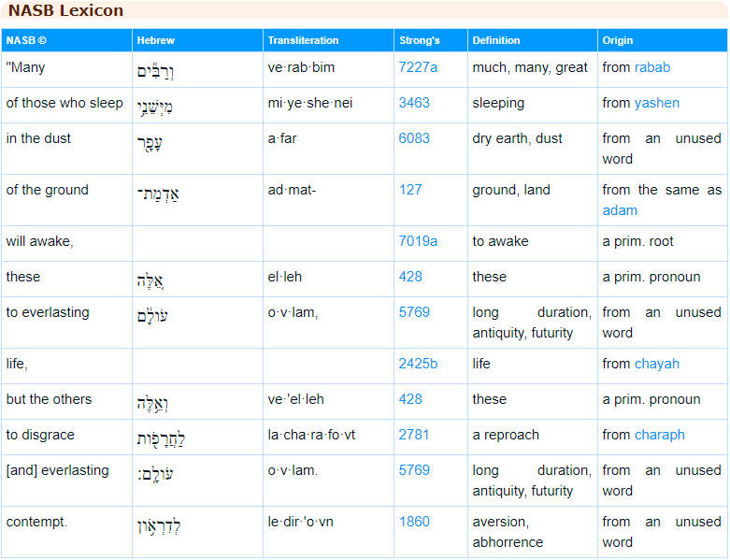730x560 pixels.
Task: Follow the rabab origin link
Action: 652,67
